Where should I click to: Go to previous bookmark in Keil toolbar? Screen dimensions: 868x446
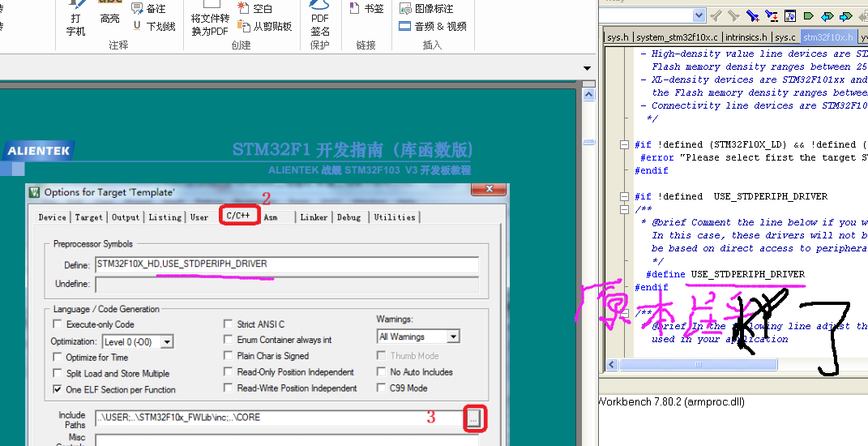point(827,15)
